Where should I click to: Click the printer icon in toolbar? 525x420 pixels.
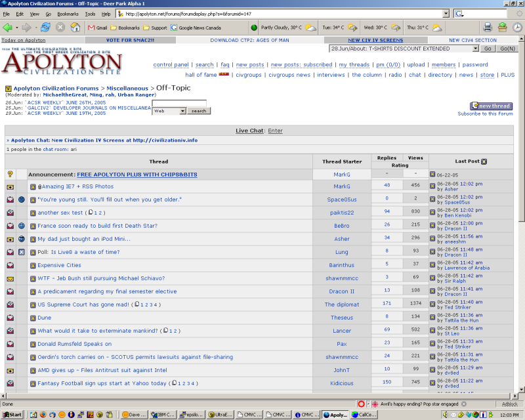click(488, 27)
